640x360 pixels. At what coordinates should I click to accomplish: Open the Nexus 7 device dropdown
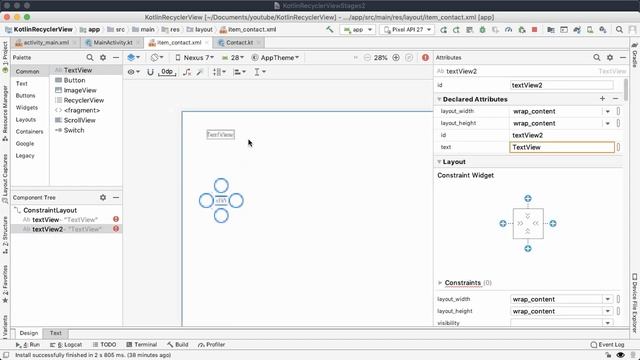[x=194, y=58]
